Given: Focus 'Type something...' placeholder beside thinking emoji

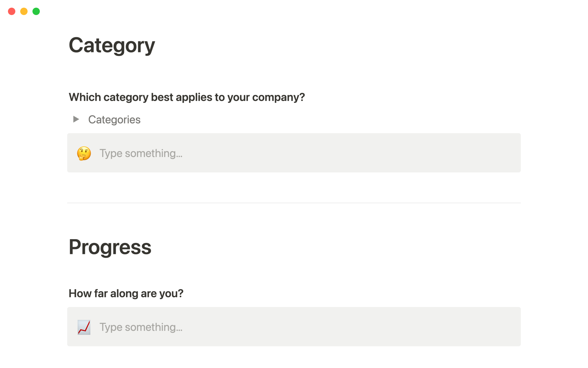Looking at the screenshot, I should [141, 153].
